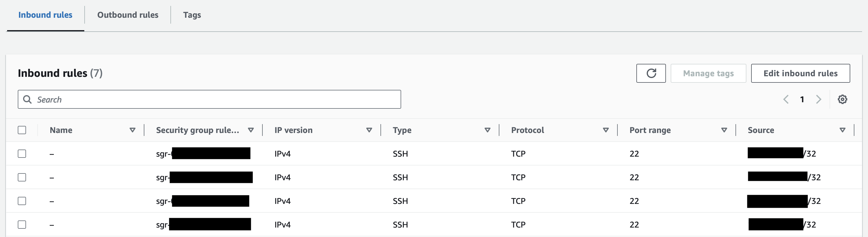Image resolution: width=868 pixels, height=237 pixels.
Task: Click the search magnifier icon
Action: [x=27, y=99]
